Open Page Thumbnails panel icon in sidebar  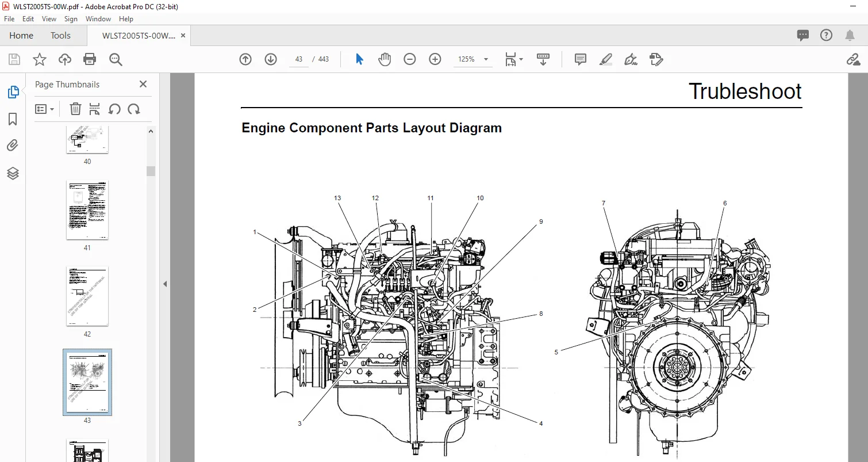[x=13, y=92]
